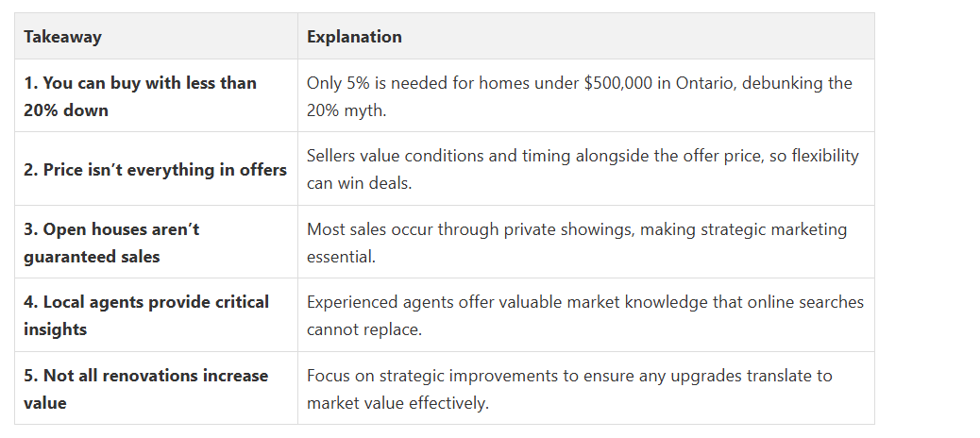Click "Price isn't everything in offers" takeaway
The height and width of the screenshot is (438, 980).
tap(155, 170)
